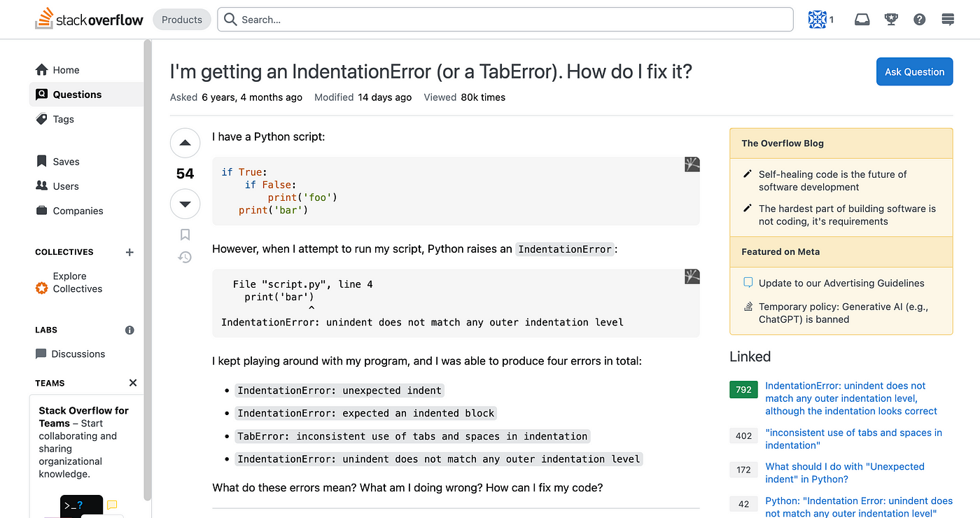Open the achievements trophy icon

pyautogui.click(x=891, y=20)
